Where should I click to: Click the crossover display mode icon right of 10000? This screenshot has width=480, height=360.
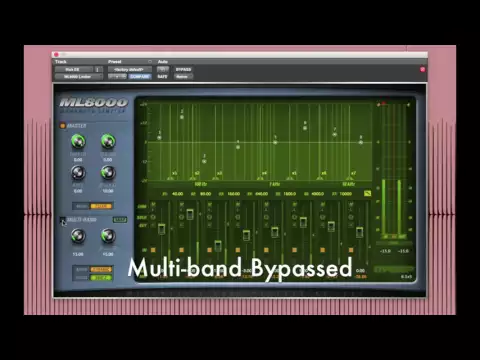(367, 193)
